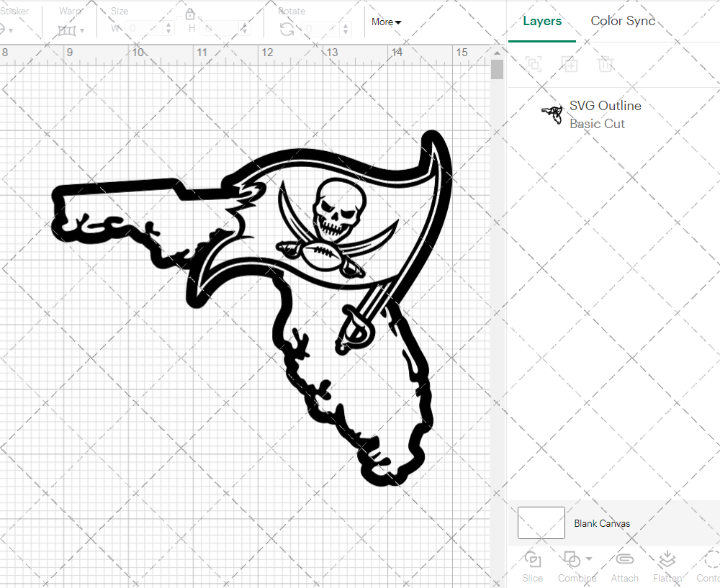720x588 pixels.
Task: Click the height stepper arrows
Action: pyautogui.click(x=245, y=29)
